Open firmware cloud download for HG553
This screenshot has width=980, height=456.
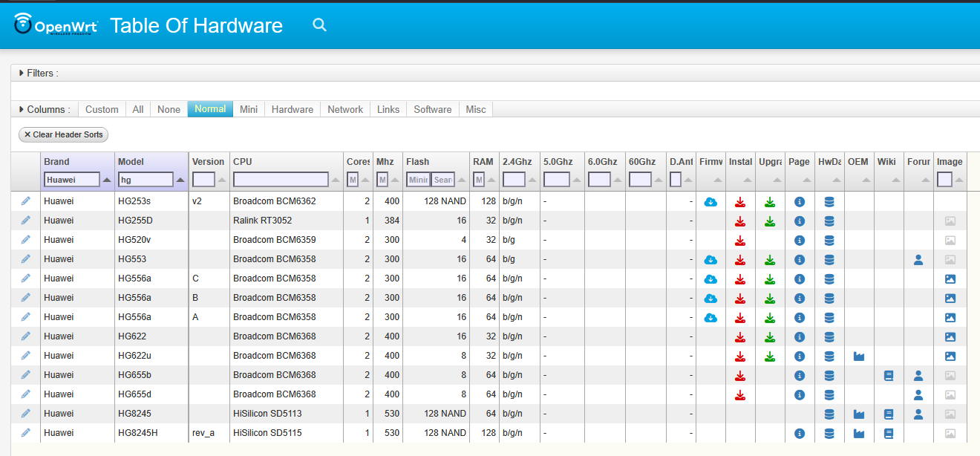pos(710,259)
